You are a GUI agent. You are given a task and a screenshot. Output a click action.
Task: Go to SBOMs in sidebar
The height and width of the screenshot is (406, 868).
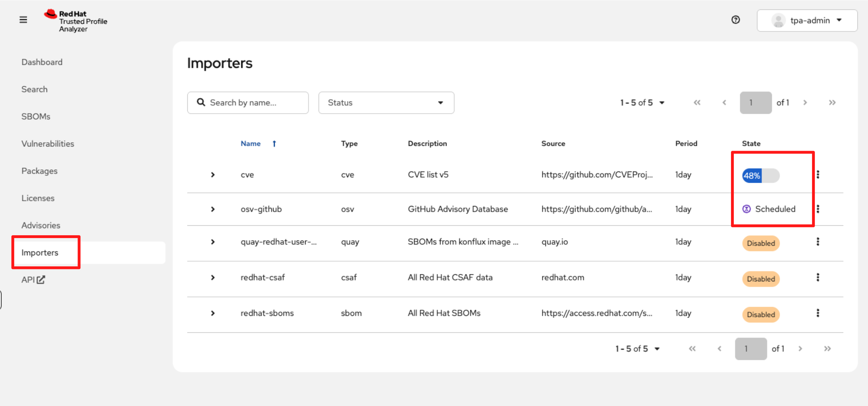(x=36, y=117)
